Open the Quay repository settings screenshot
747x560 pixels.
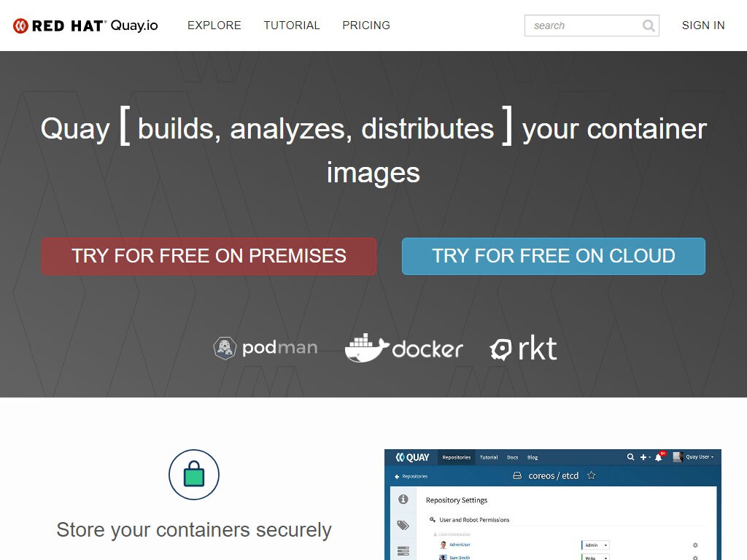[553, 505]
